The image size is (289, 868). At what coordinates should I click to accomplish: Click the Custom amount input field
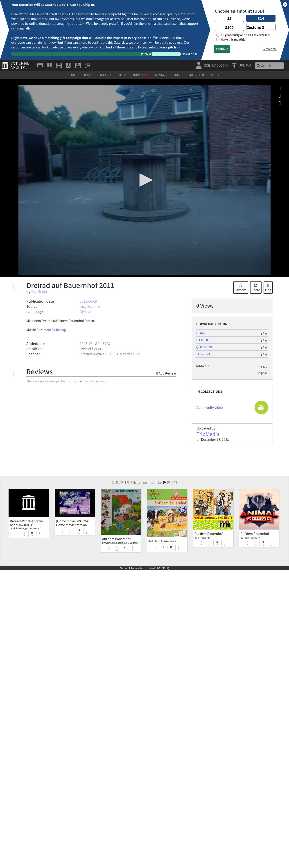(270, 28)
